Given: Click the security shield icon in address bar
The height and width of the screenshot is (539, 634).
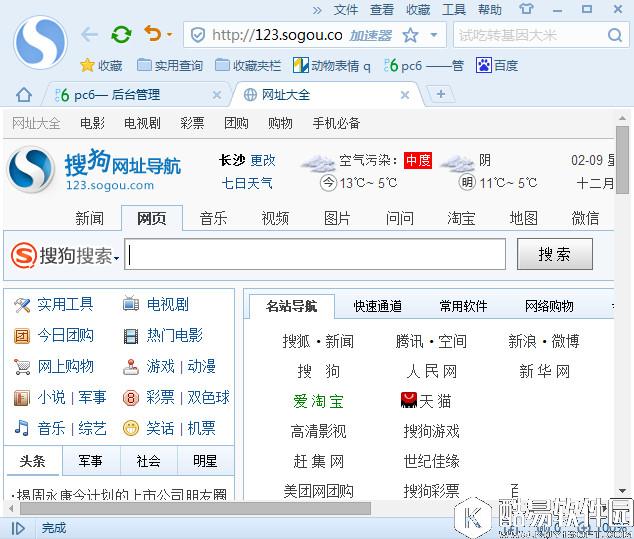Looking at the screenshot, I should pos(197,35).
